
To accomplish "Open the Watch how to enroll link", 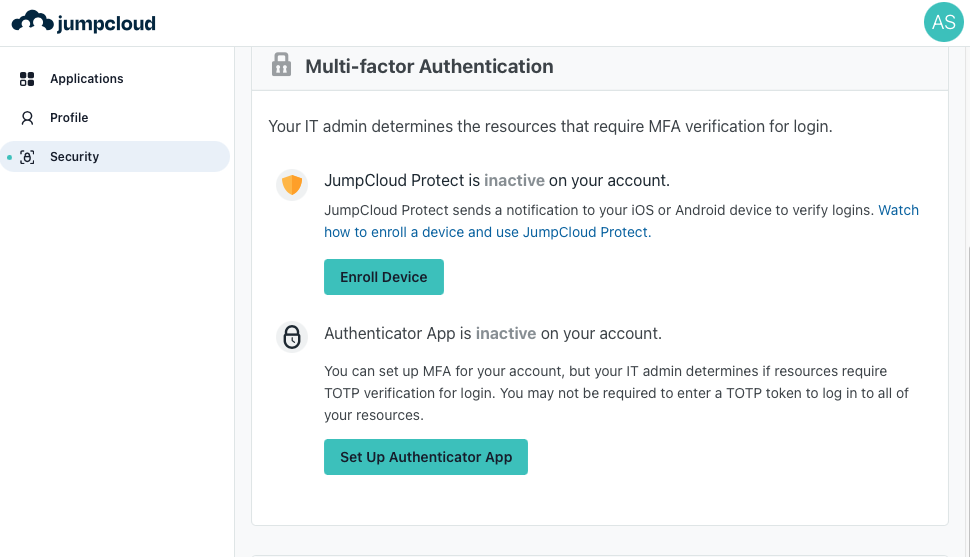I will point(621,221).
